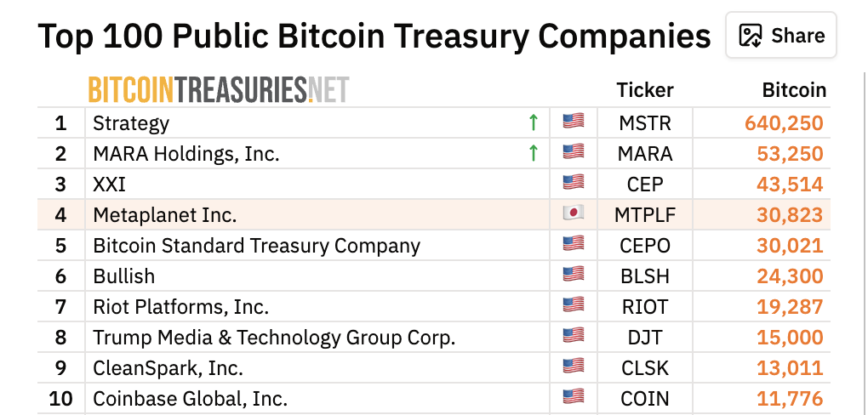Open Metaplanet Inc. company page

(x=165, y=215)
